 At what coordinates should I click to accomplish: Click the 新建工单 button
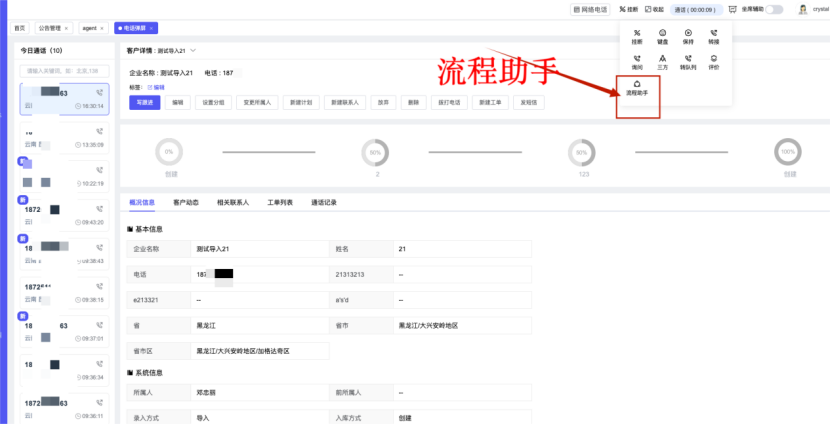(489, 102)
